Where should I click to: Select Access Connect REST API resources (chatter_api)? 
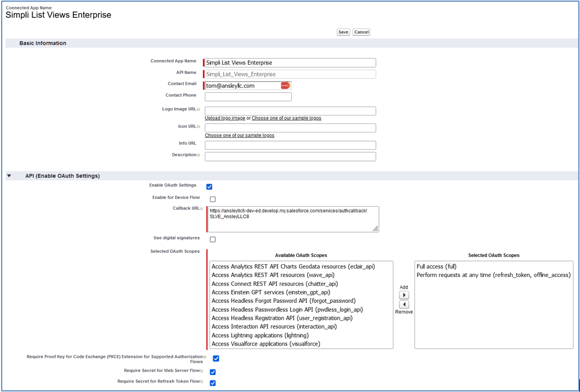(x=275, y=284)
